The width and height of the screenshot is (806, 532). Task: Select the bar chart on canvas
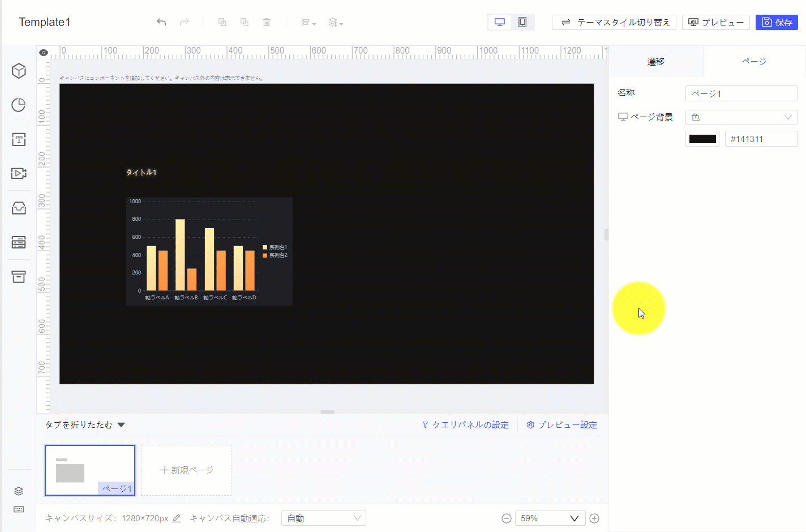click(x=209, y=251)
